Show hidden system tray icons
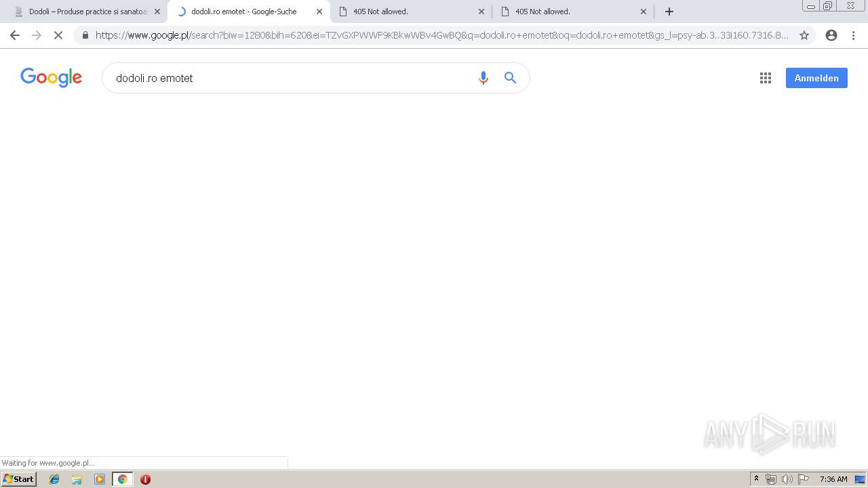The width and height of the screenshot is (868, 488). [756, 479]
